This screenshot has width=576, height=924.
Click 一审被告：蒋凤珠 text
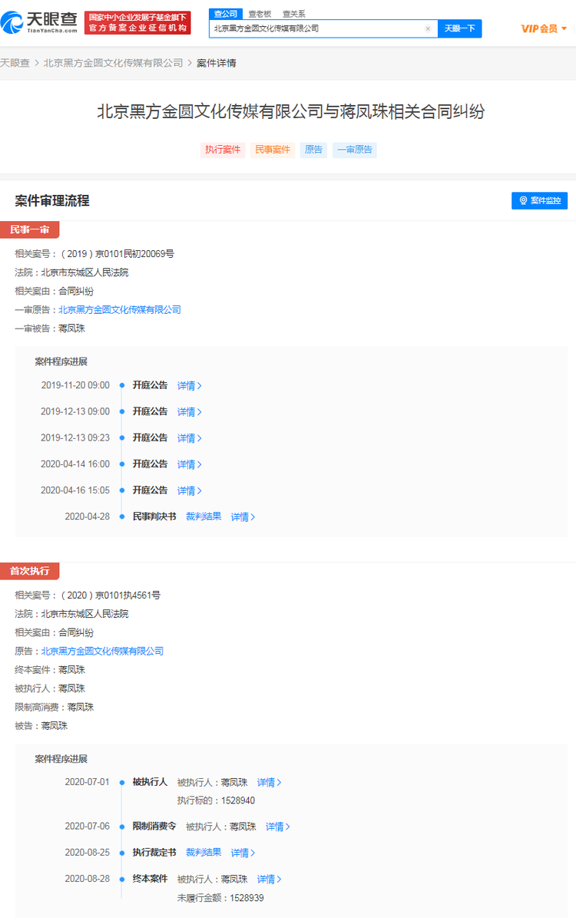click(x=50, y=328)
